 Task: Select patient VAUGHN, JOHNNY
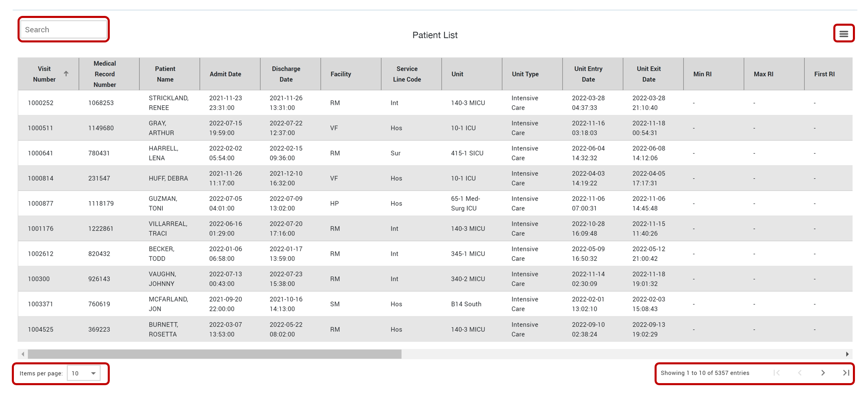pyautogui.click(x=162, y=279)
